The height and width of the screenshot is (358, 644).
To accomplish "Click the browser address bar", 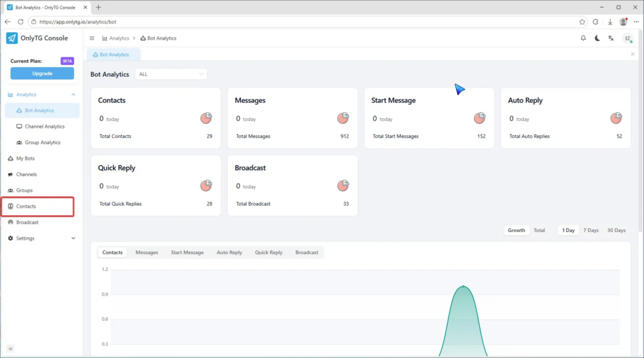I will point(302,21).
